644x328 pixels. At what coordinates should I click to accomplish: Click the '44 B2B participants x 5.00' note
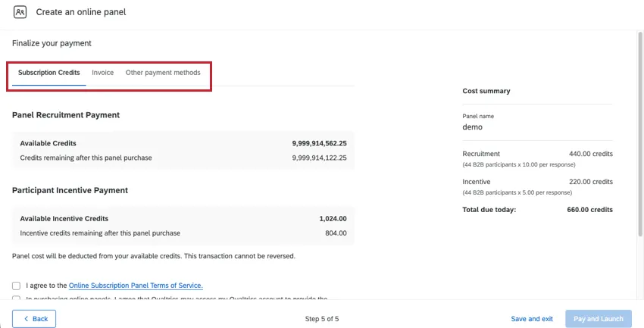tap(517, 192)
